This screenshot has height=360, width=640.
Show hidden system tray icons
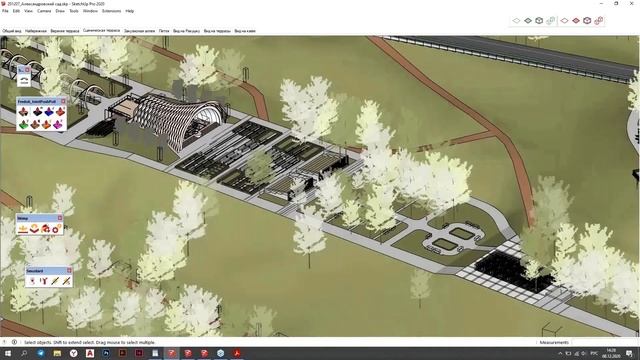[560, 353]
